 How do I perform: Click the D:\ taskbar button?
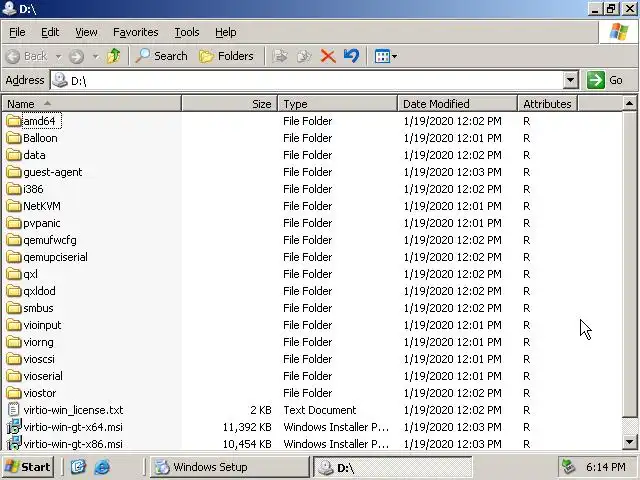[x=392, y=467]
